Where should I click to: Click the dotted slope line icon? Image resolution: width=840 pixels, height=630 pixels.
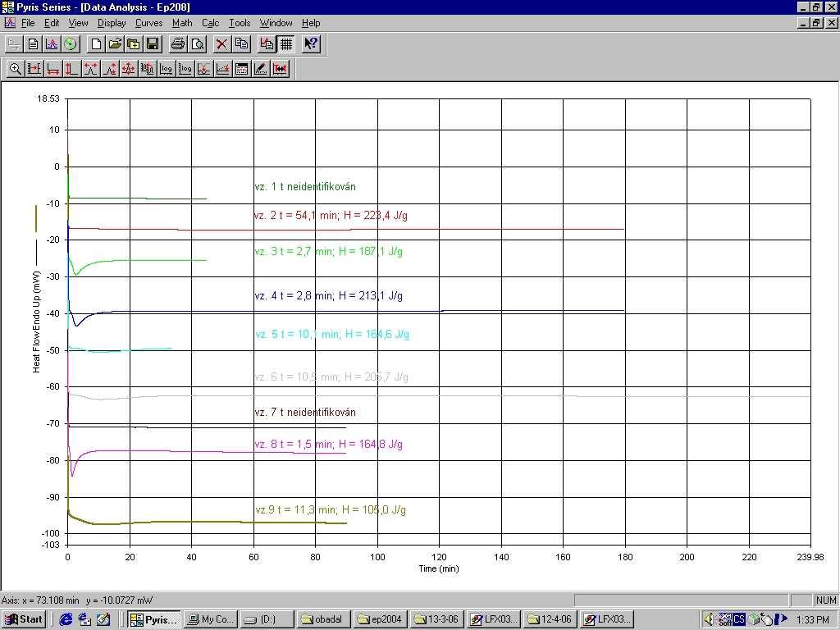point(223,69)
